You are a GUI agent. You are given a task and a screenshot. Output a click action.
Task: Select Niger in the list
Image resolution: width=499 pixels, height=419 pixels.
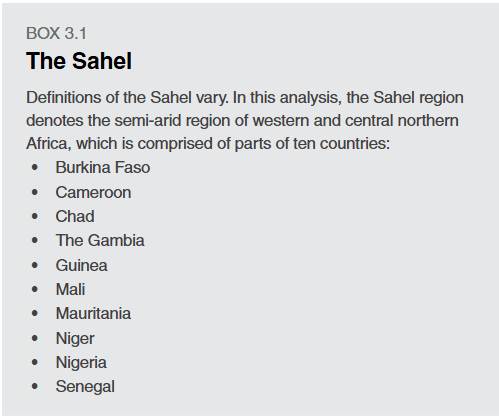[75, 339]
